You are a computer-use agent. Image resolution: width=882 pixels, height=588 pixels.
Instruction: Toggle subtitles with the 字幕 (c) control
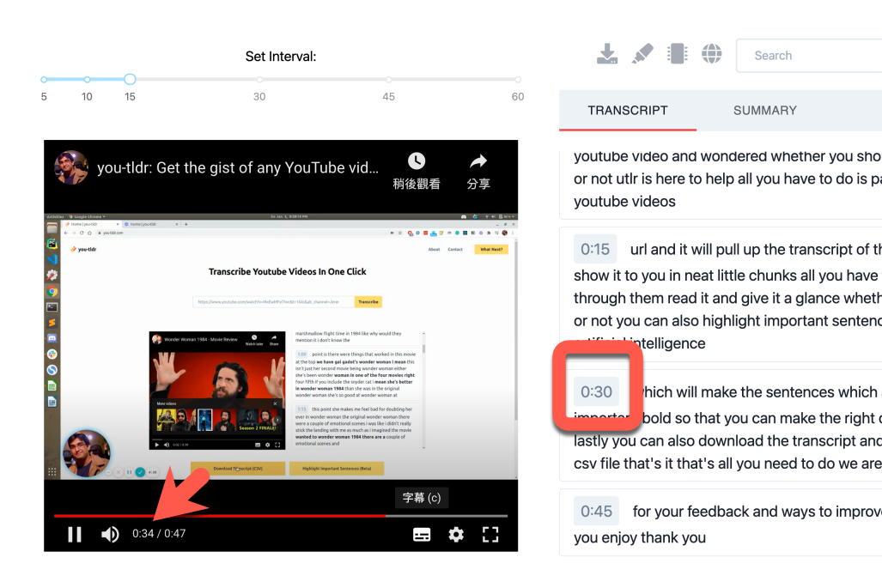[x=421, y=497]
